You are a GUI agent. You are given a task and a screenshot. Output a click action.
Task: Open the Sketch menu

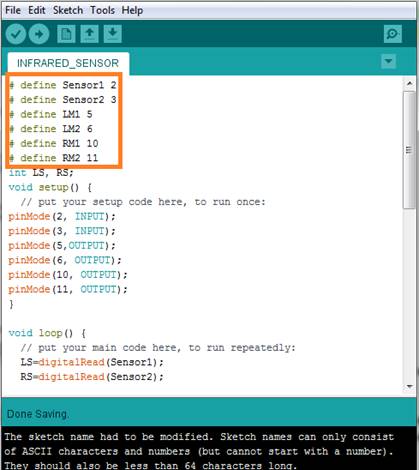click(68, 10)
